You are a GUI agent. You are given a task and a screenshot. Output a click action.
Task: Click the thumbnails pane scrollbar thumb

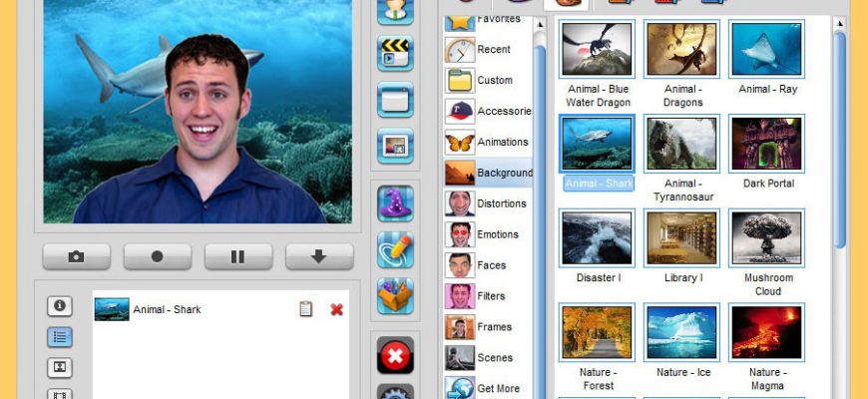840,140
